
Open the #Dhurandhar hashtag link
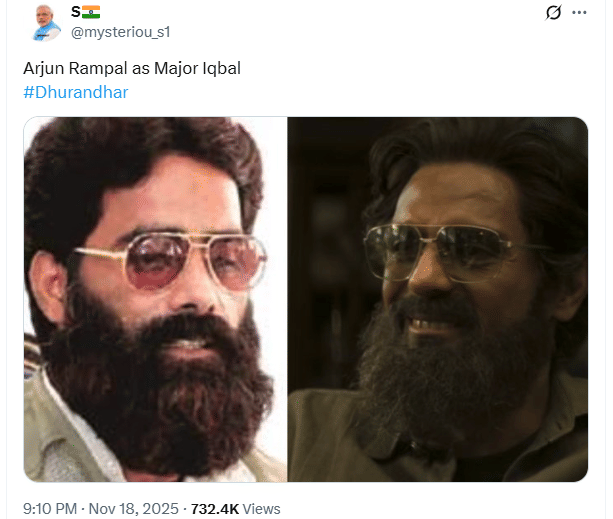[75, 93]
